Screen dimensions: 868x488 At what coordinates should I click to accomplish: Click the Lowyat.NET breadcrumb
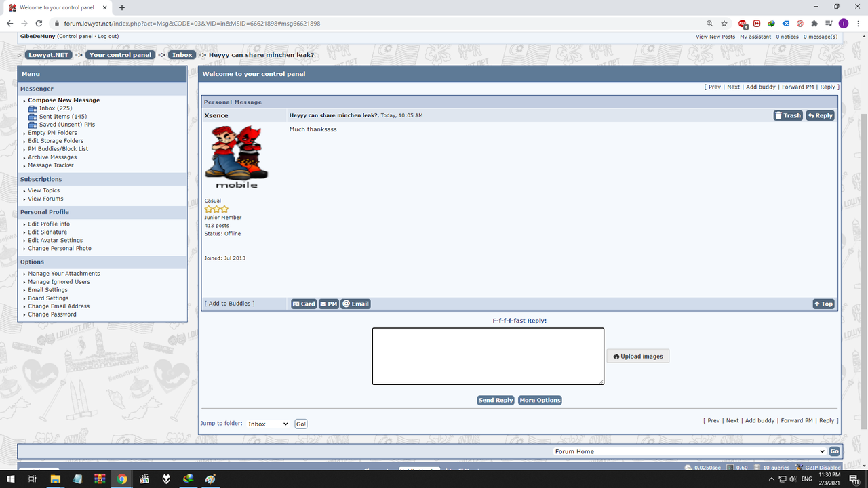click(49, 55)
